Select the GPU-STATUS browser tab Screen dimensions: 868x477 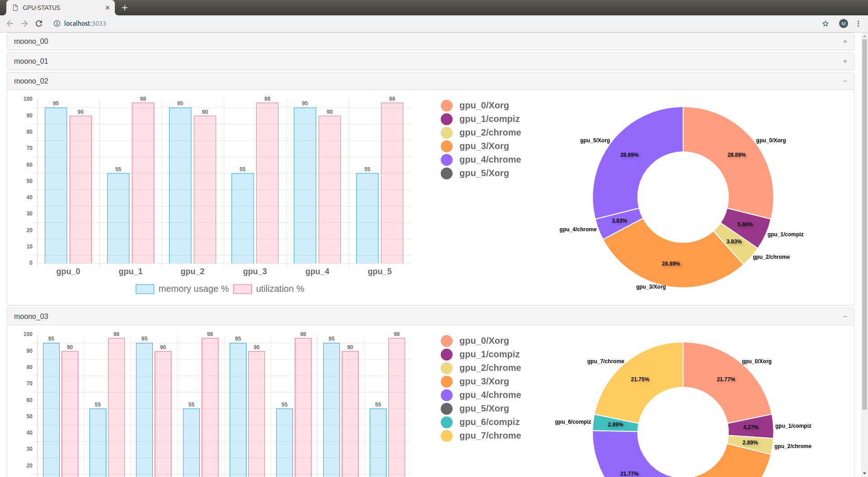(61, 8)
